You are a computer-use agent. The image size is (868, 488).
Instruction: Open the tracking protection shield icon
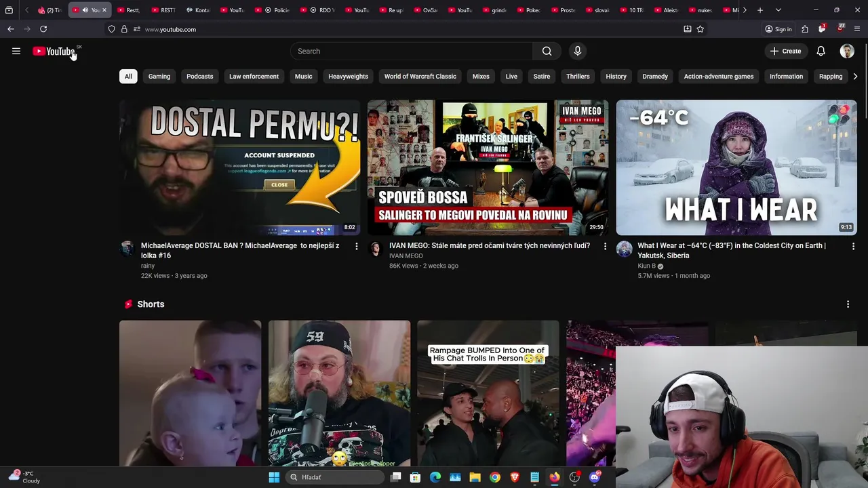(111, 29)
